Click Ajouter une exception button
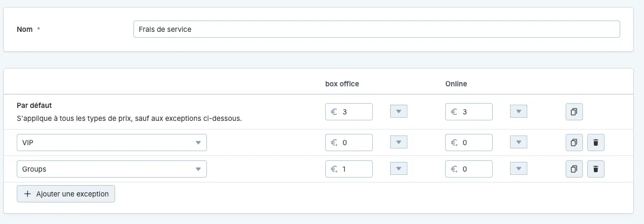Image resolution: width=644 pixels, height=224 pixels. pos(66,194)
